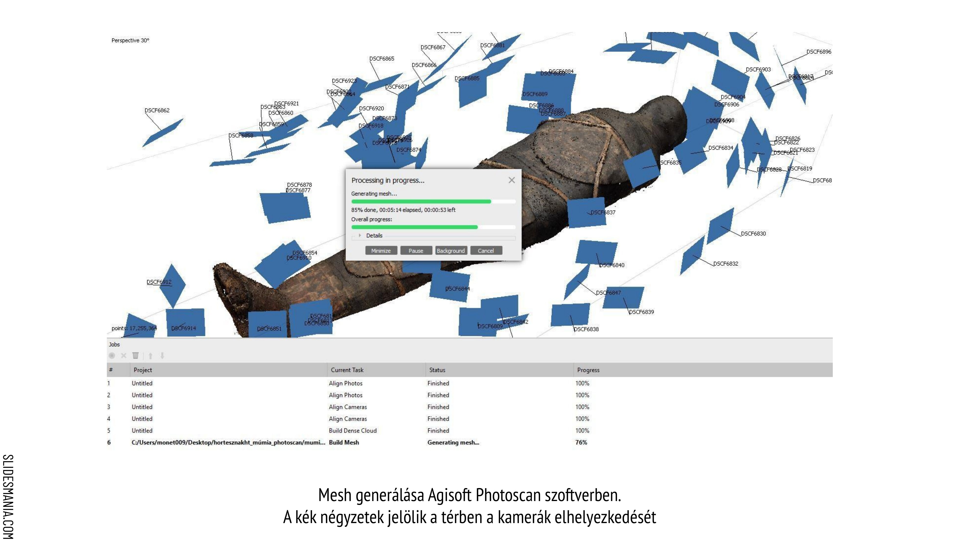This screenshot has width=980, height=551.
Task: Move job up with the up arrow icon
Action: pyautogui.click(x=151, y=356)
